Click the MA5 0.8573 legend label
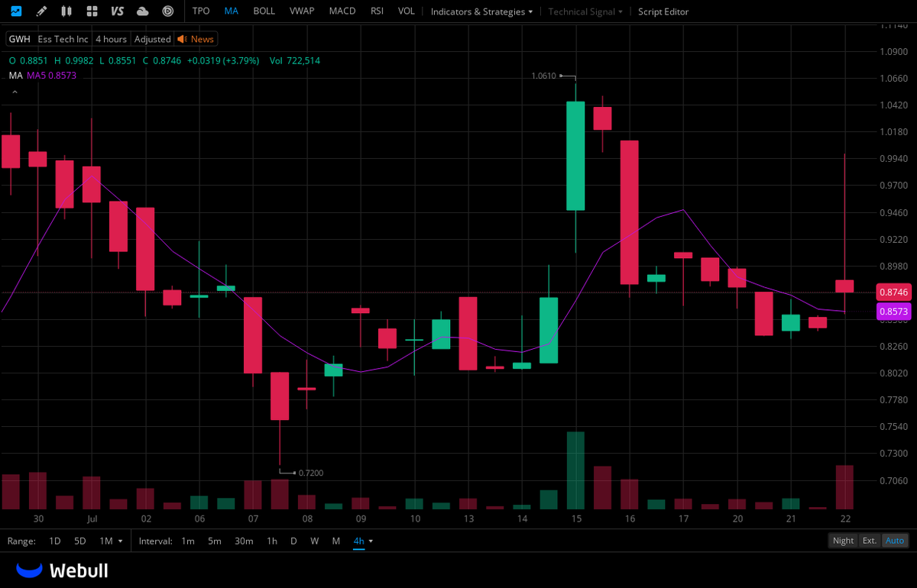 (51, 76)
